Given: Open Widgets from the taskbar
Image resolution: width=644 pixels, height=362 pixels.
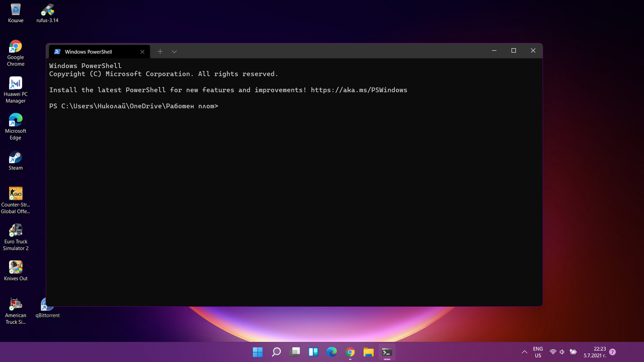Looking at the screenshot, I should pos(313,352).
